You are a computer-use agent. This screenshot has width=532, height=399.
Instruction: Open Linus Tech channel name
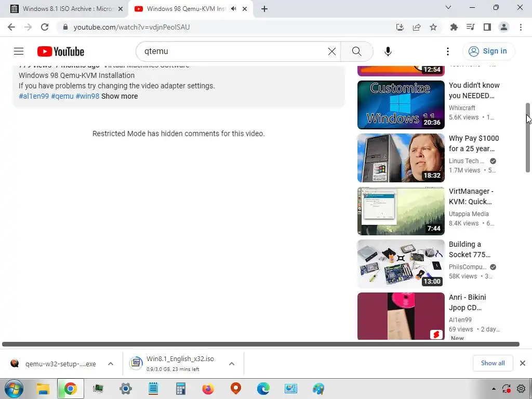[466, 161]
